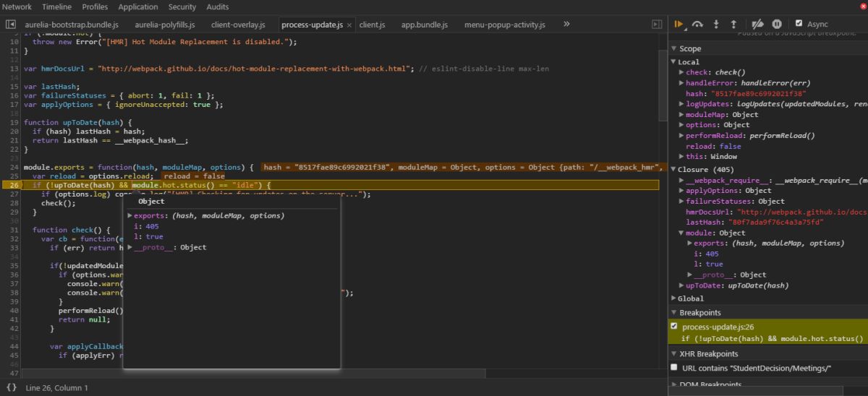Expand __proto__ in hover Object popup
868x396 pixels.
coord(130,248)
